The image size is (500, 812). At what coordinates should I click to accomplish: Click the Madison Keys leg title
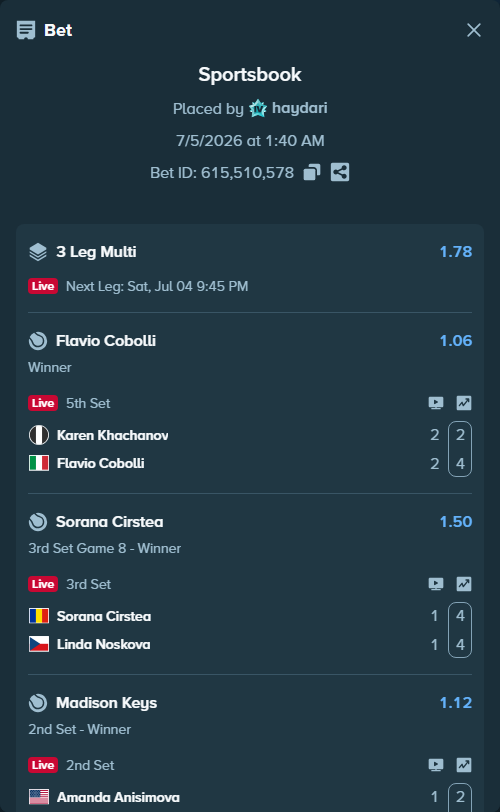click(x=106, y=703)
